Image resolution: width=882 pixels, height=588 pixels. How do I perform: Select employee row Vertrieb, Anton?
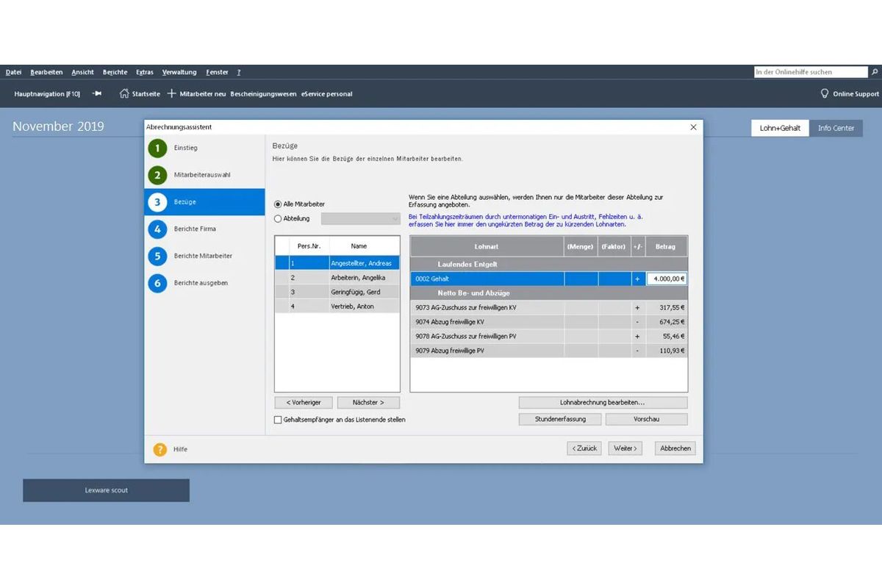[337, 306]
